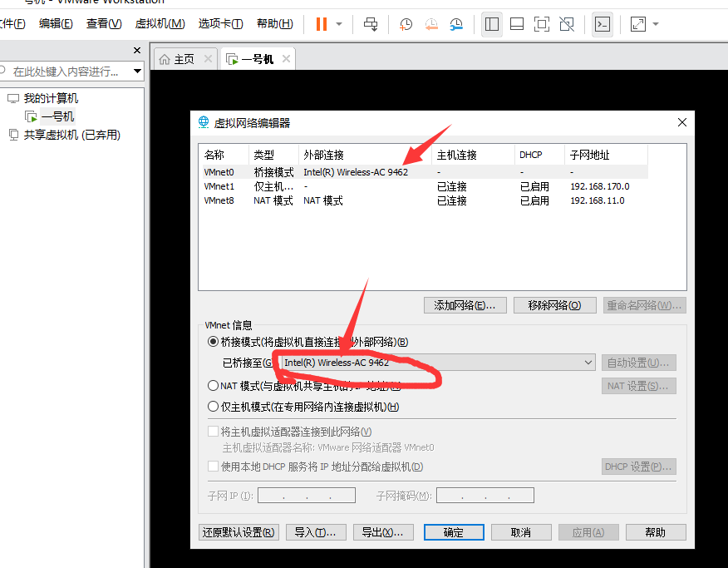Toggle the library sidebar view icon
The image size is (728, 568).
point(492,23)
